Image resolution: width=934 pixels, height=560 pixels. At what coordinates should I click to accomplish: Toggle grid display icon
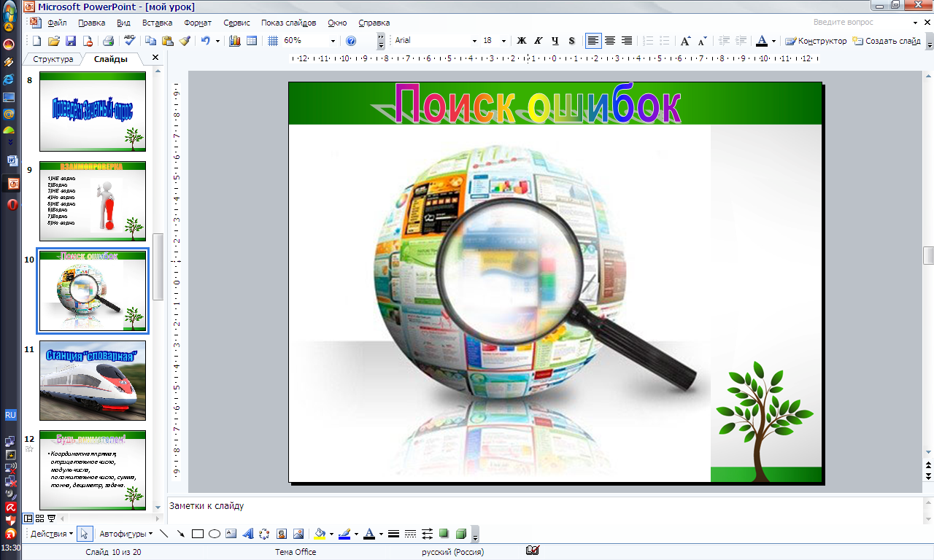click(x=273, y=41)
